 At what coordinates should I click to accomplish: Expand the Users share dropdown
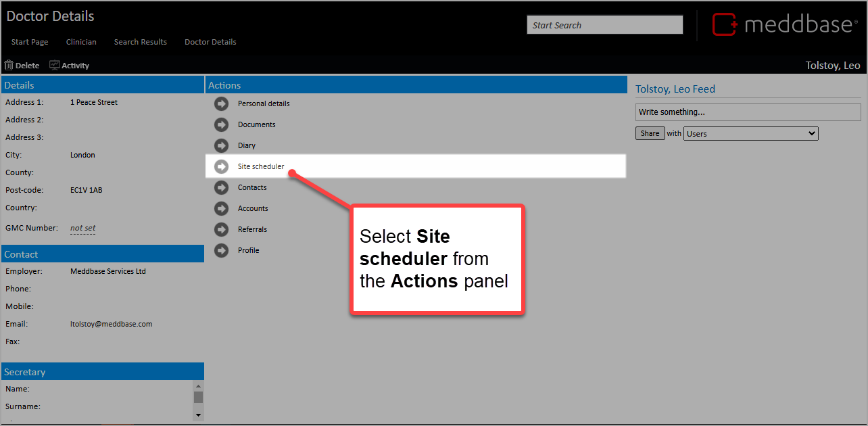pyautogui.click(x=750, y=134)
